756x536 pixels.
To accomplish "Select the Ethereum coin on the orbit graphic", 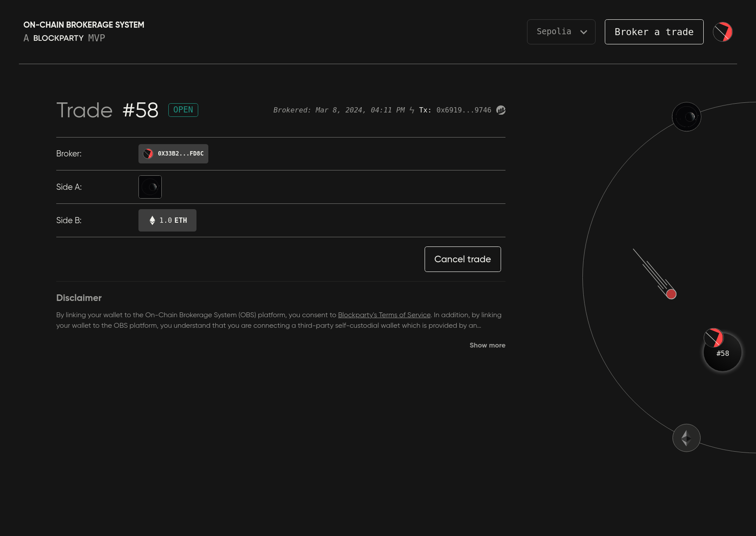I will (686, 438).
